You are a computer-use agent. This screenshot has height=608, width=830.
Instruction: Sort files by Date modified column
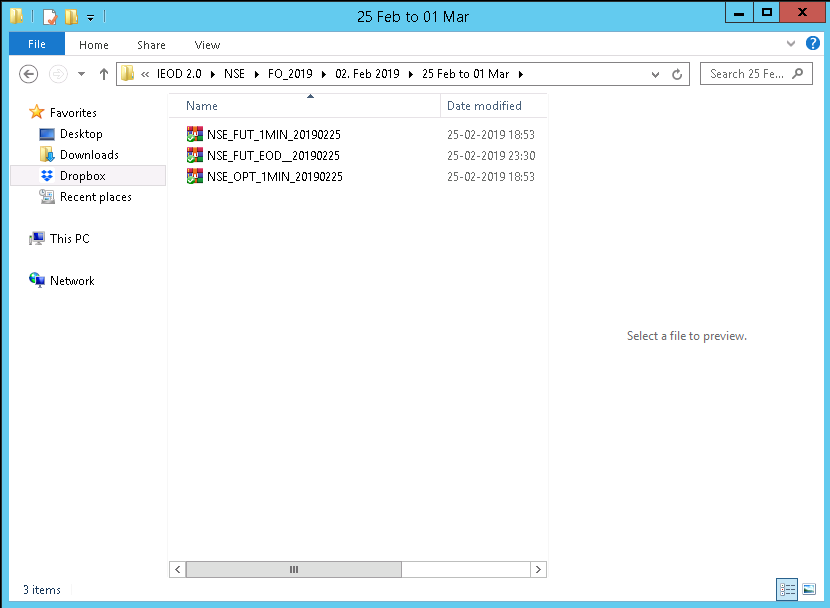pyautogui.click(x=493, y=106)
